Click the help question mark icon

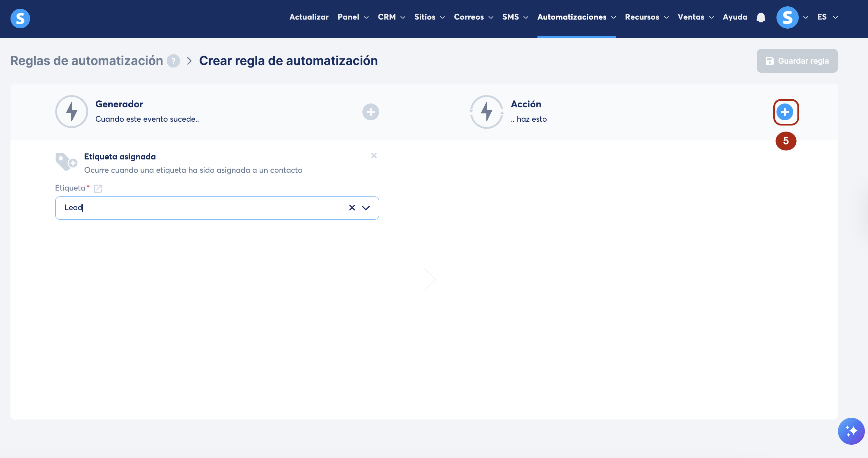point(173,61)
